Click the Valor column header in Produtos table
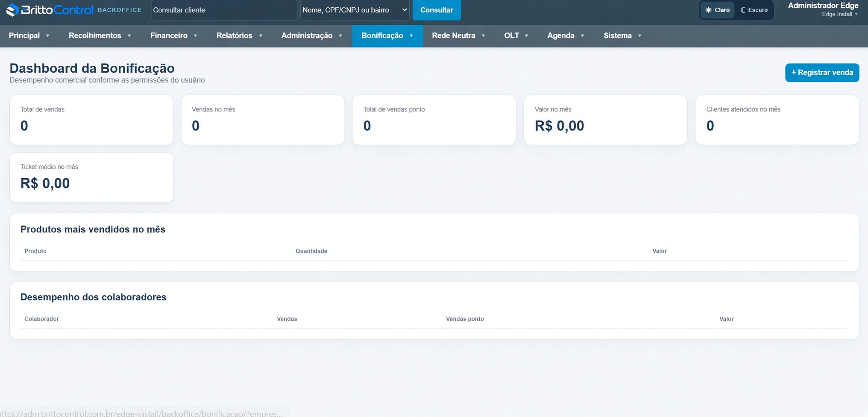The height and width of the screenshot is (417, 868). (659, 251)
